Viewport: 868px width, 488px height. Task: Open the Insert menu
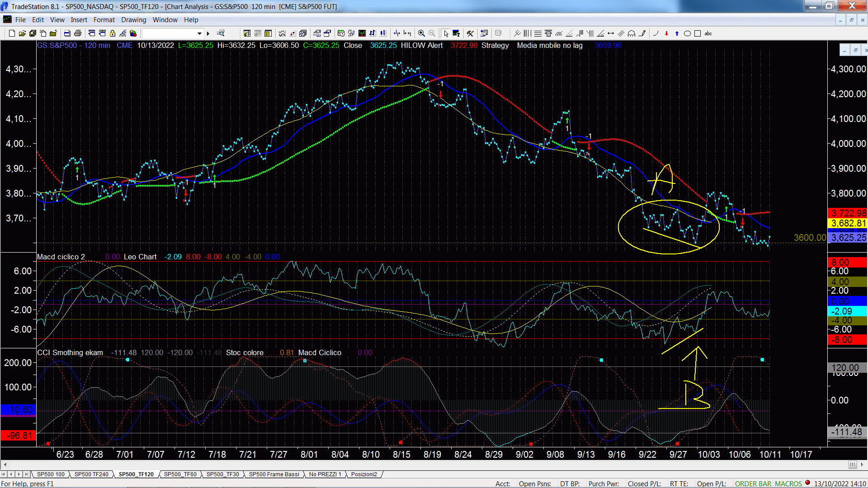tap(79, 20)
